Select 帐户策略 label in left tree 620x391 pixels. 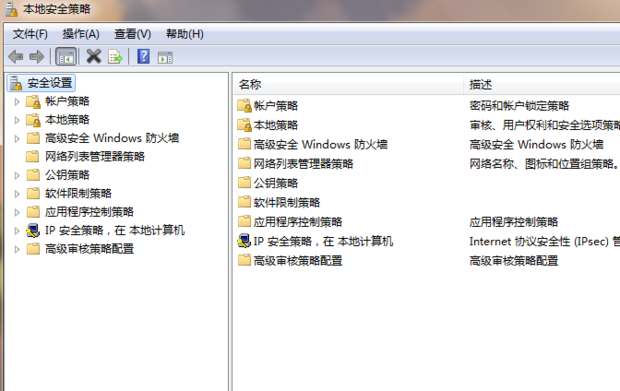coord(67,102)
